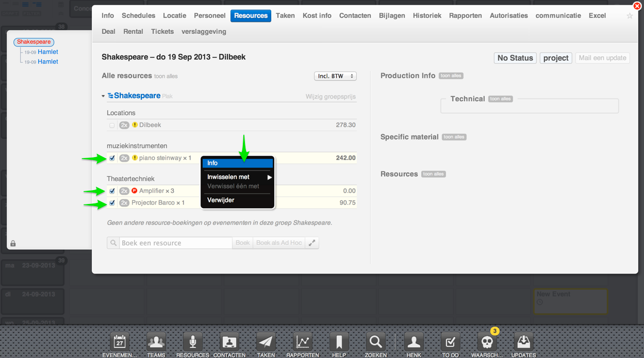Screen dimensions: 644x358
Task: Open the Incl. BTW dropdown
Action: [x=335, y=76]
